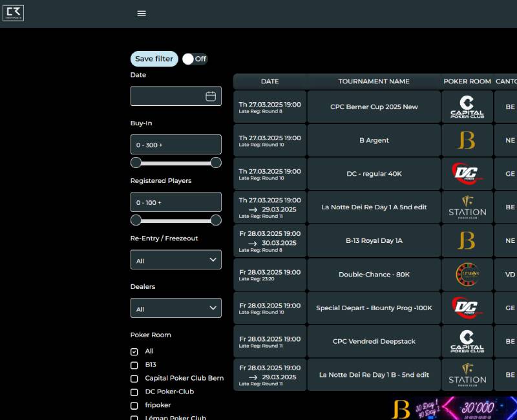
Task: Toggle the Save filter switch on
Action: coord(194,59)
